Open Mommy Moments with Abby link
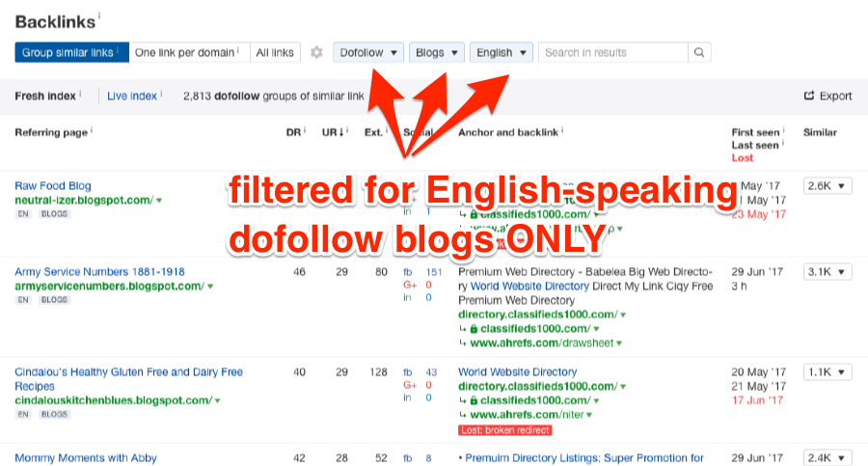Viewport: 868px width, 466px height. [x=86, y=457]
